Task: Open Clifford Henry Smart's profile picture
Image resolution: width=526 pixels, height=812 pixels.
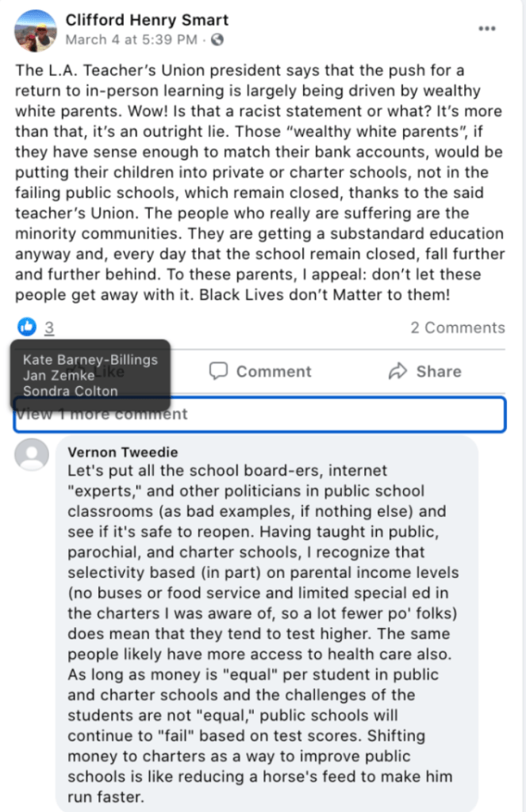Action: [x=35, y=29]
